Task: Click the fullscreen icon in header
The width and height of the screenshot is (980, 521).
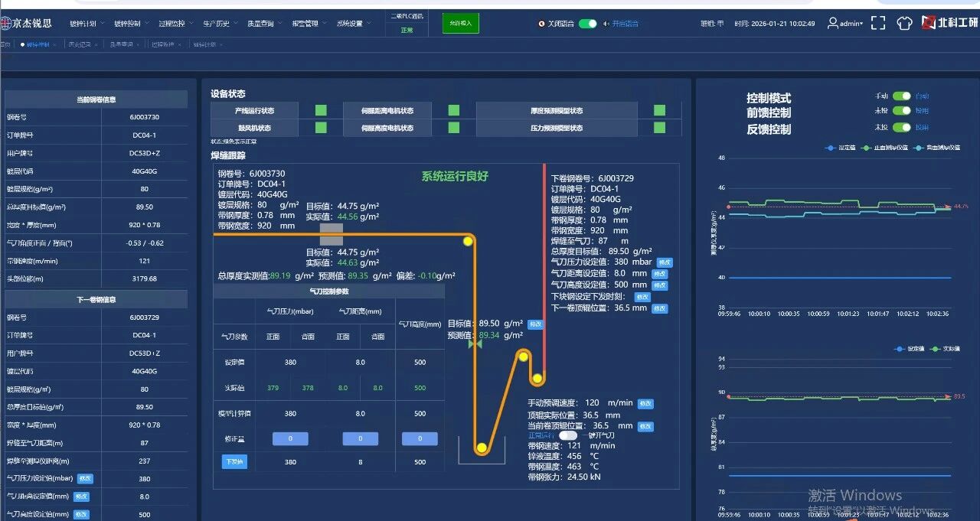Action: point(878,24)
